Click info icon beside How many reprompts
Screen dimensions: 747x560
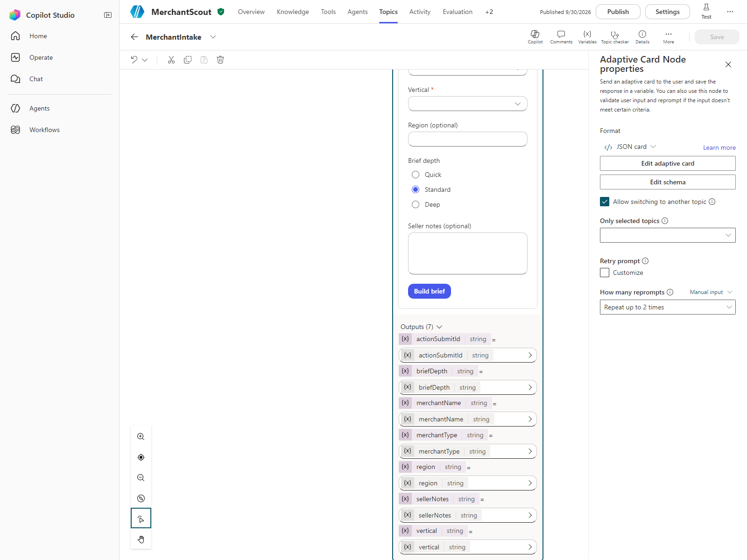click(x=670, y=292)
